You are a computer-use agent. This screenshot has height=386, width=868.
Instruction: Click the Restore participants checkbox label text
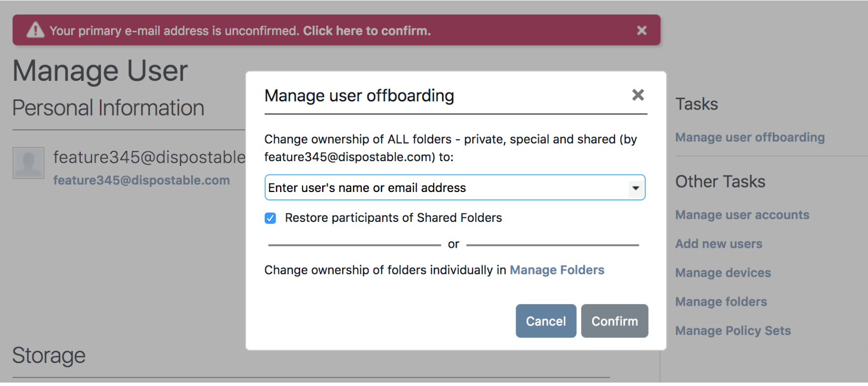pyautogui.click(x=393, y=218)
